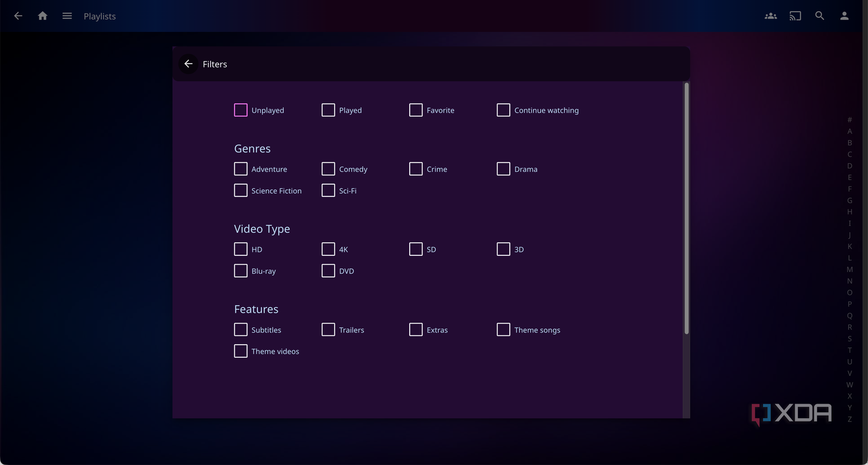Open the user profile icon

coord(844,16)
